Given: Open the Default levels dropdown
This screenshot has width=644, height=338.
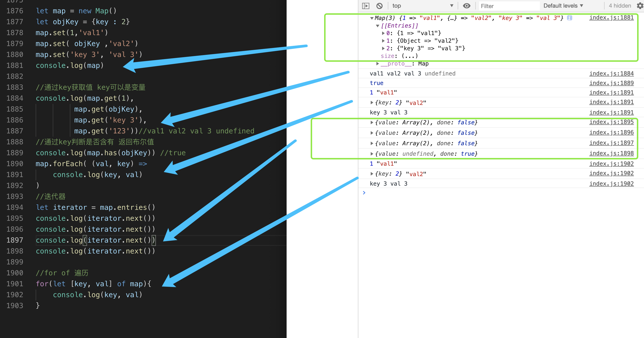Looking at the screenshot, I should [563, 6].
